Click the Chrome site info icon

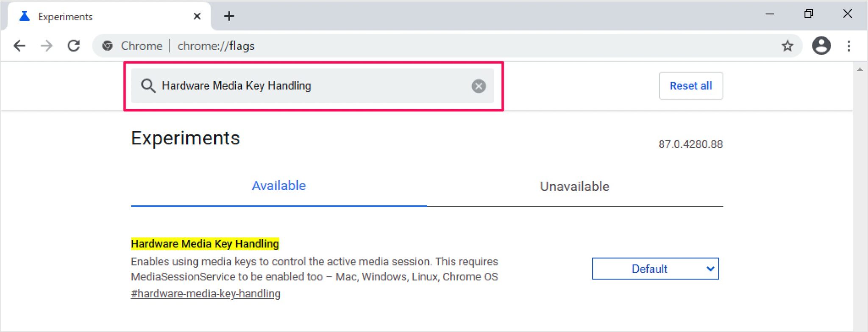108,46
